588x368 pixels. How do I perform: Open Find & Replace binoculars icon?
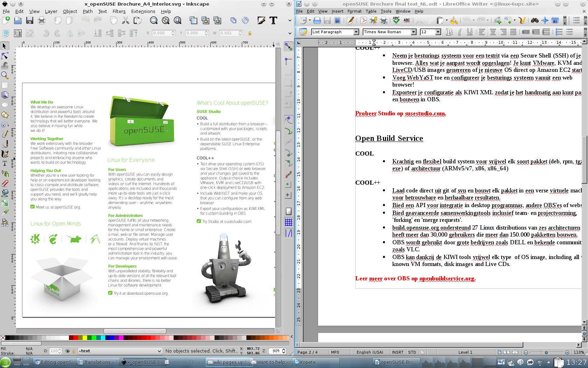point(534,21)
